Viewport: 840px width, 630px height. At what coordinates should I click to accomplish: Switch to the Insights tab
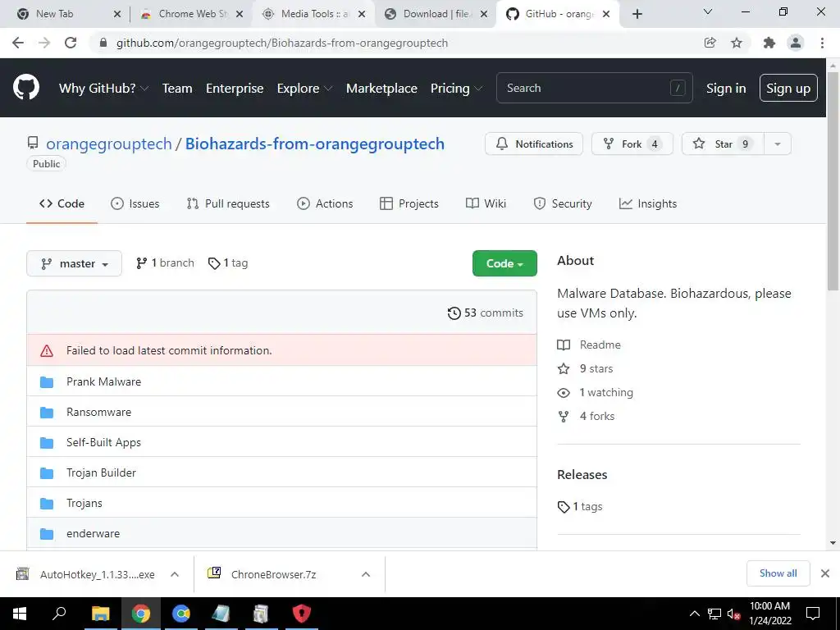click(x=648, y=203)
